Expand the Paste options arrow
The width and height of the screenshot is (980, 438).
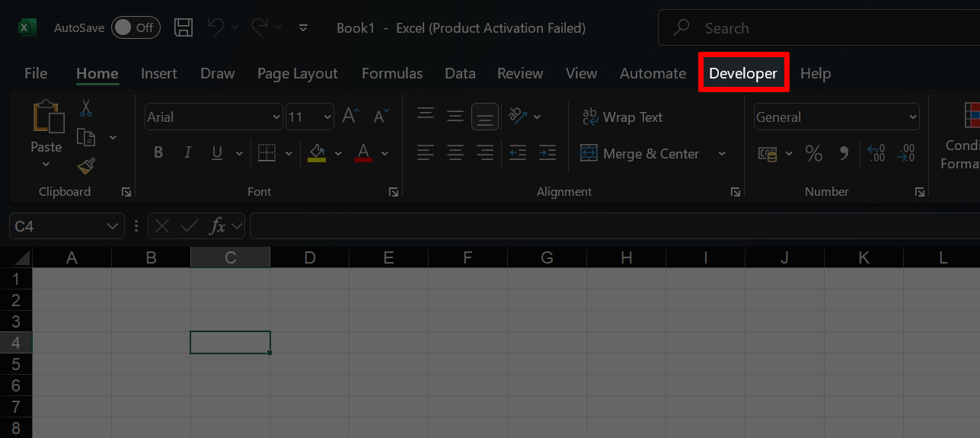pyautogui.click(x=46, y=163)
